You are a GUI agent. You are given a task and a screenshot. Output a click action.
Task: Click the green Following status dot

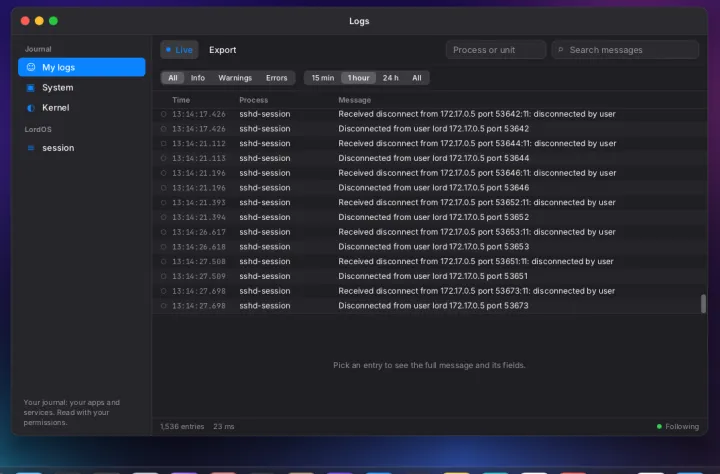click(x=659, y=427)
